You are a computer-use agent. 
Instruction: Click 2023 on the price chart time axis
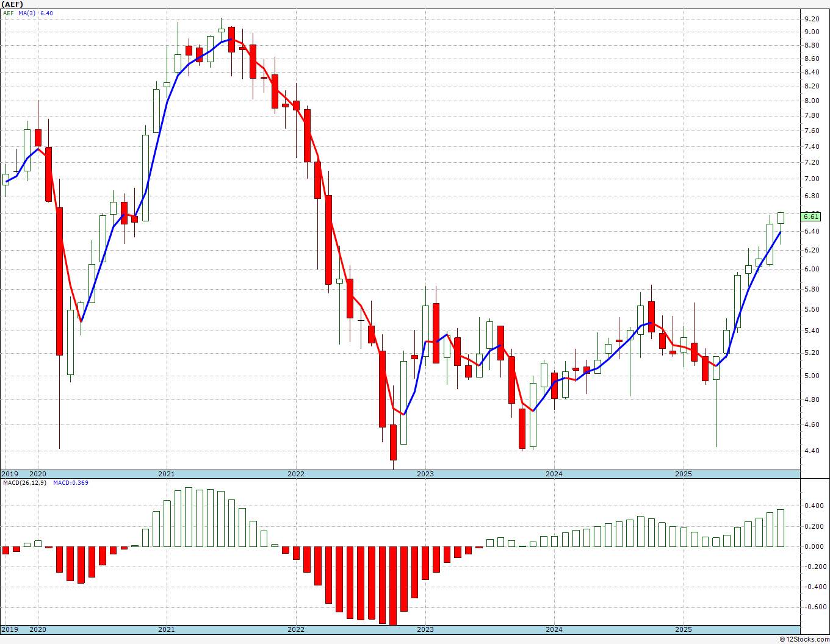coord(425,474)
